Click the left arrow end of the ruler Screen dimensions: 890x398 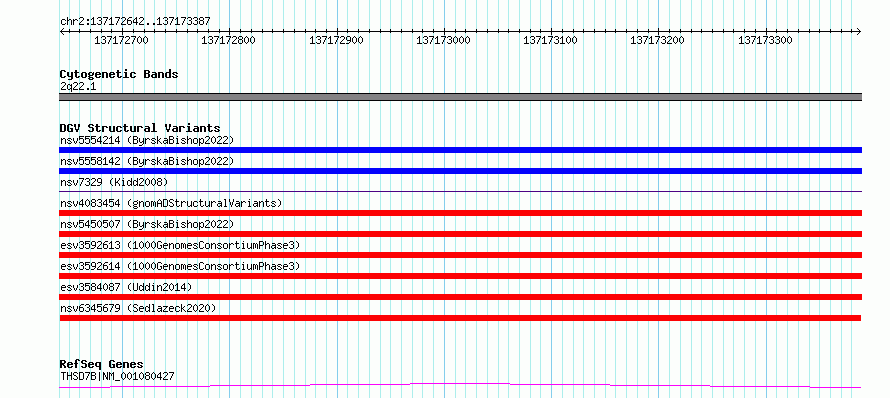62,31
